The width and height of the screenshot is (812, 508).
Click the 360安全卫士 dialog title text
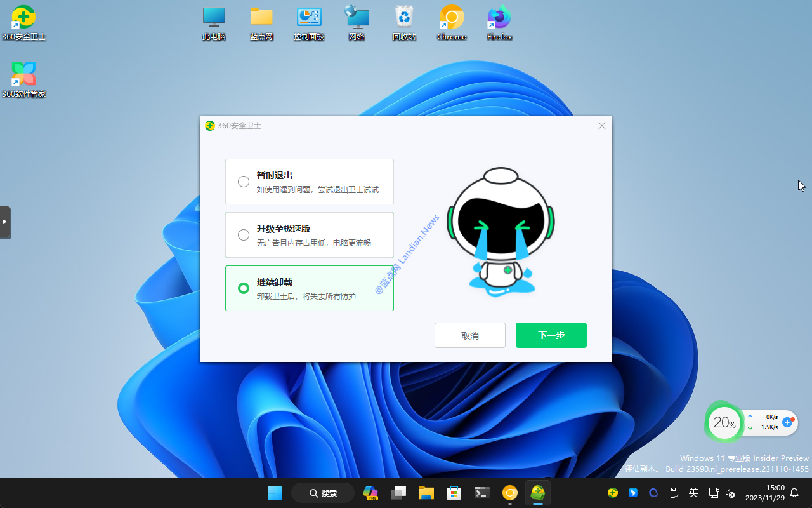click(239, 126)
